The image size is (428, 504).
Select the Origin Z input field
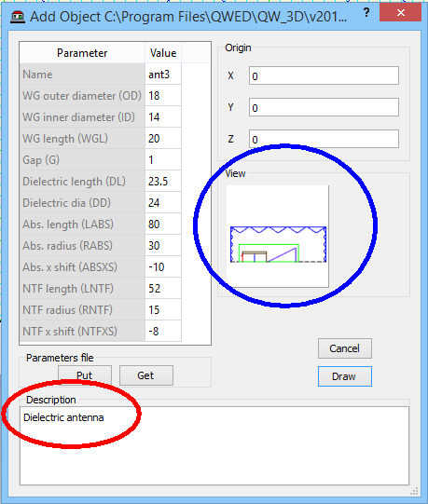(x=324, y=139)
